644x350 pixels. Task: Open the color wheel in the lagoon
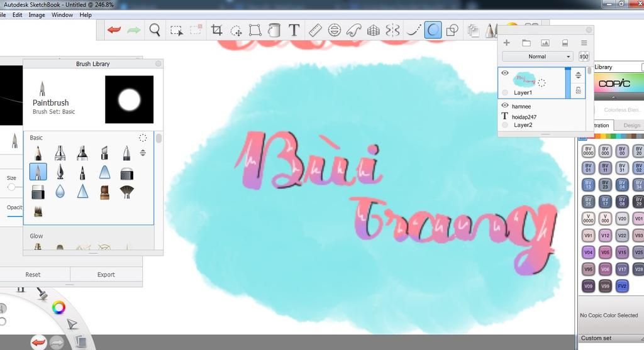coord(58,307)
